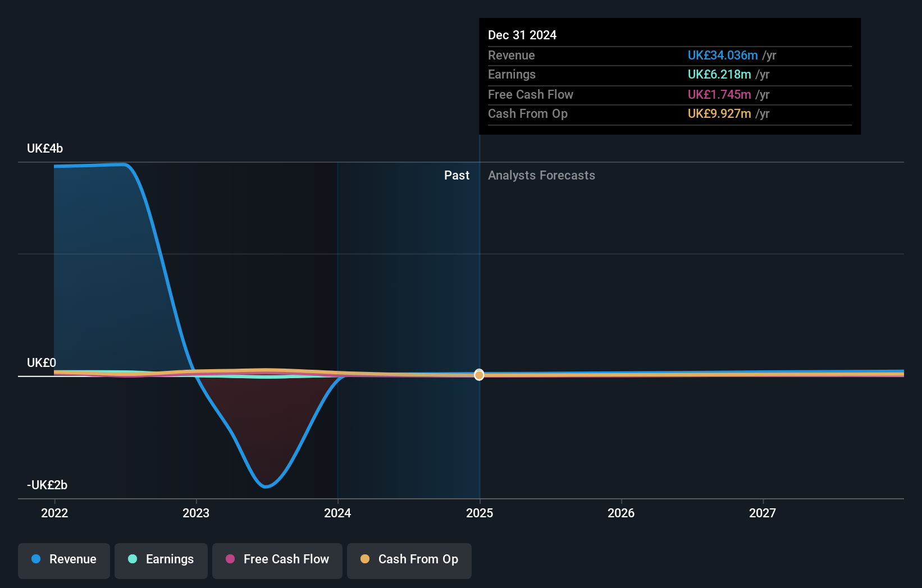Toggle the Revenue series in the legend
This screenshot has width=922, height=588.
(x=64, y=561)
